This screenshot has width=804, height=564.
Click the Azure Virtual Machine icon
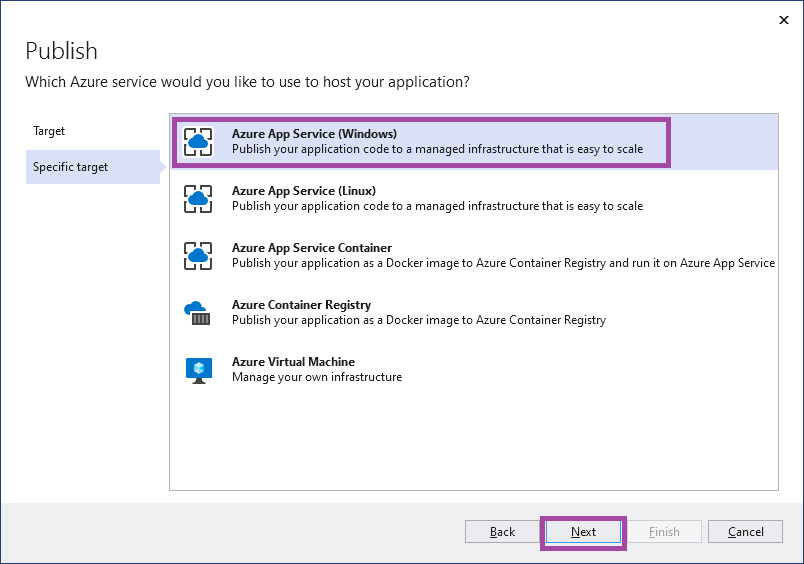tap(199, 370)
